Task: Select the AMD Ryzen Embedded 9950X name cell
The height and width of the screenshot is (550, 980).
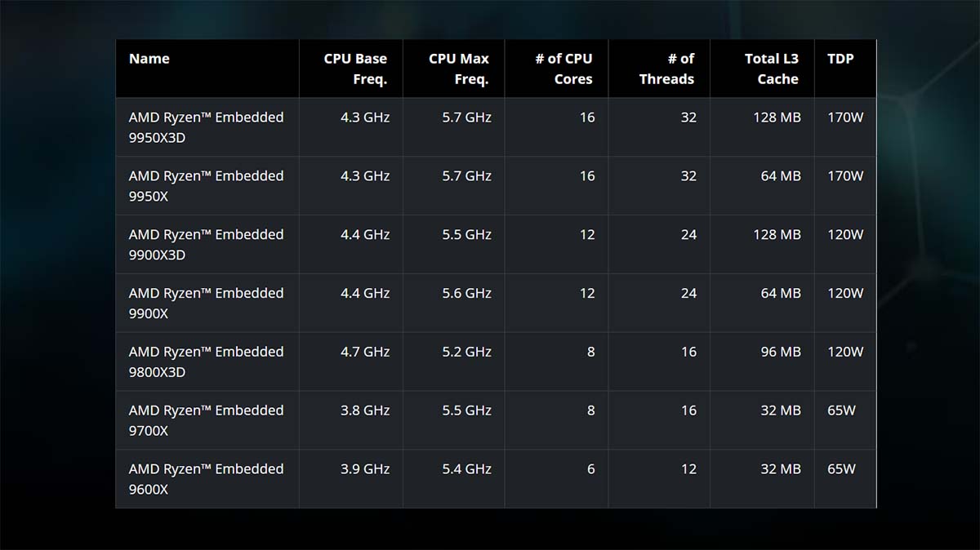Action: click(x=206, y=186)
